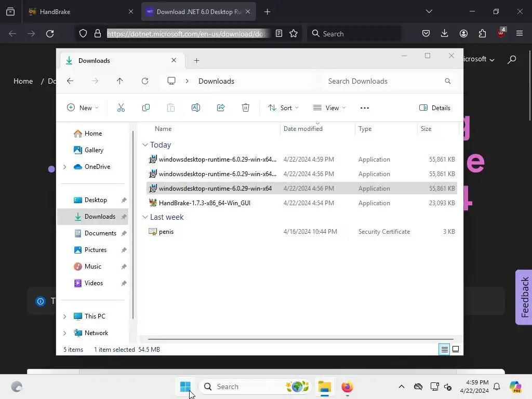
Task: Sort by the Name column header
Action: point(163,129)
